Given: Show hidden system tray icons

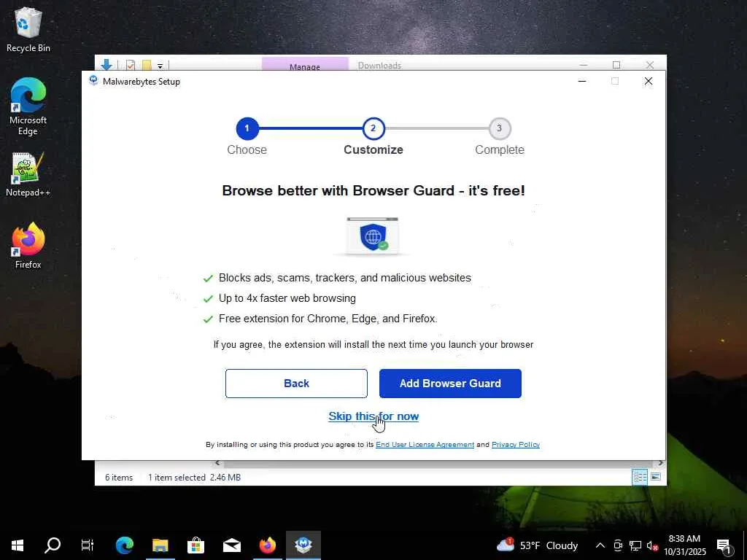Looking at the screenshot, I should pyautogui.click(x=600, y=545).
